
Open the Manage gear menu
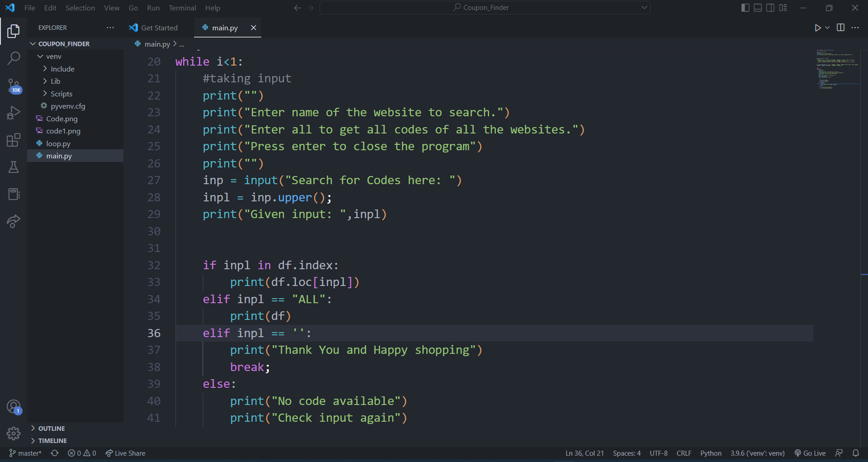14,433
